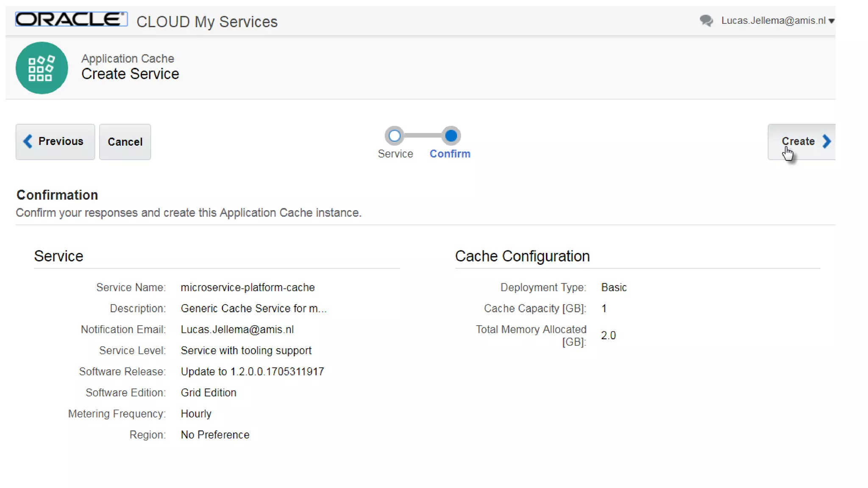Select the Service step circle

tap(395, 136)
